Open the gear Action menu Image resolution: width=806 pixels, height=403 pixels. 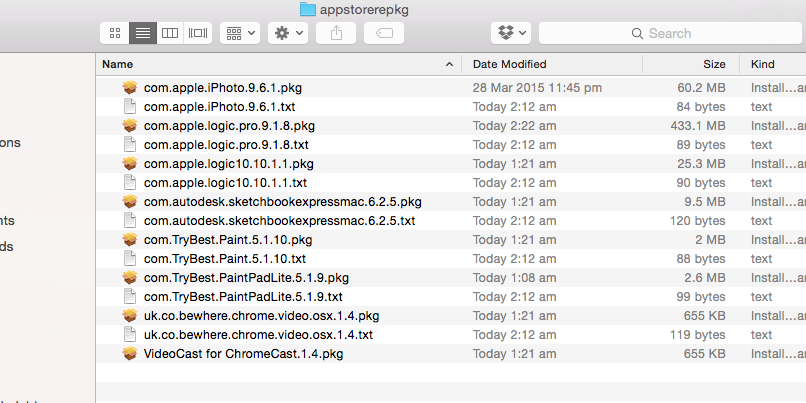coord(288,33)
